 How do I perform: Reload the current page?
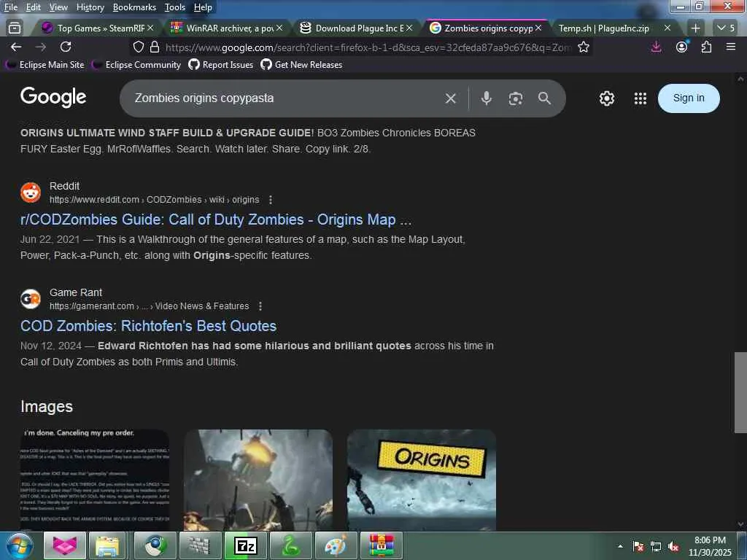(66, 47)
